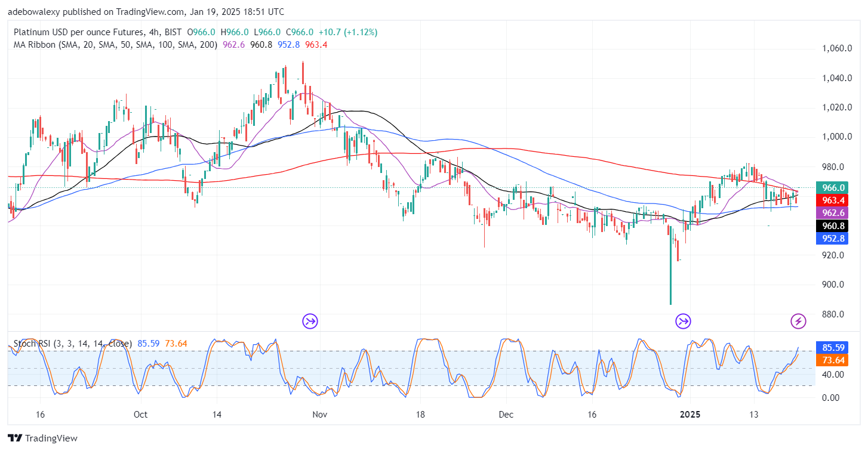Click the Nov label on time axis
868x451 pixels.
320,415
